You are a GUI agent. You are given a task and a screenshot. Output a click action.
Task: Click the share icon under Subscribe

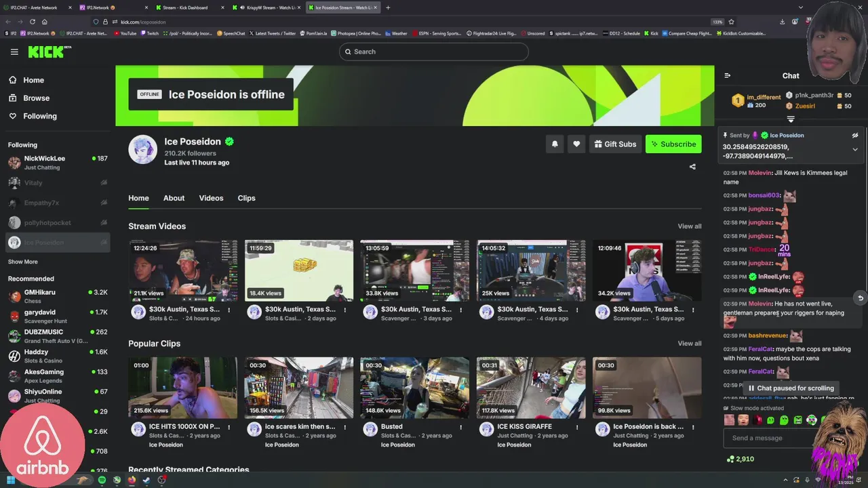pos(692,167)
